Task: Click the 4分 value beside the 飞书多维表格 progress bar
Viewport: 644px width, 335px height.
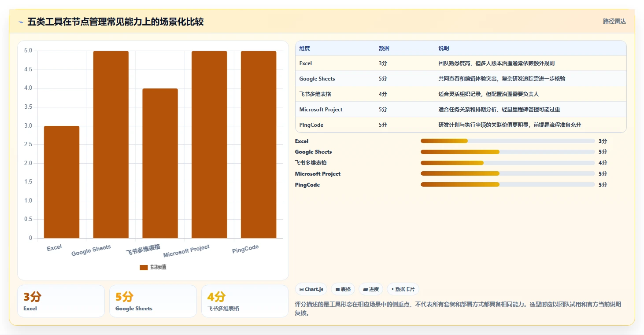Action: click(603, 163)
